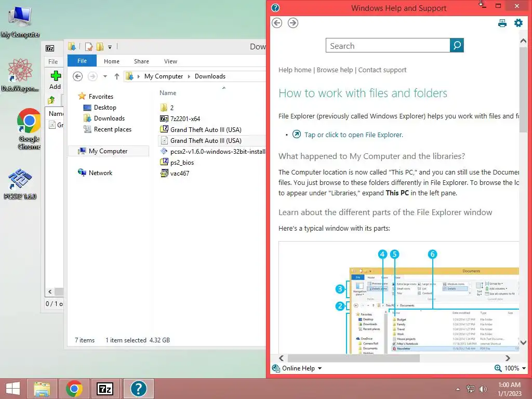Open the 7-Zip File menu
Image resolution: width=532 pixels, height=399 pixels.
tap(53, 61)
